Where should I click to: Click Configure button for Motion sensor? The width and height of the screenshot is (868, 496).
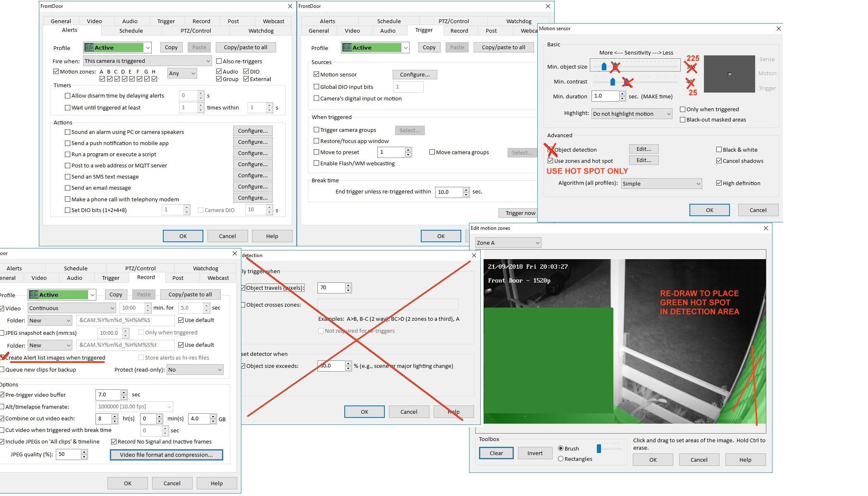tap(414, 74)
